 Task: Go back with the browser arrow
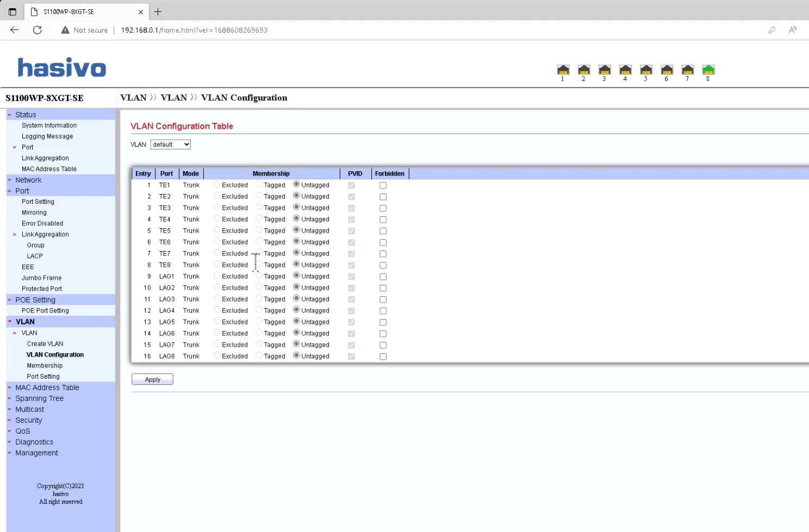pyautogui.click(x=15, y=30)
